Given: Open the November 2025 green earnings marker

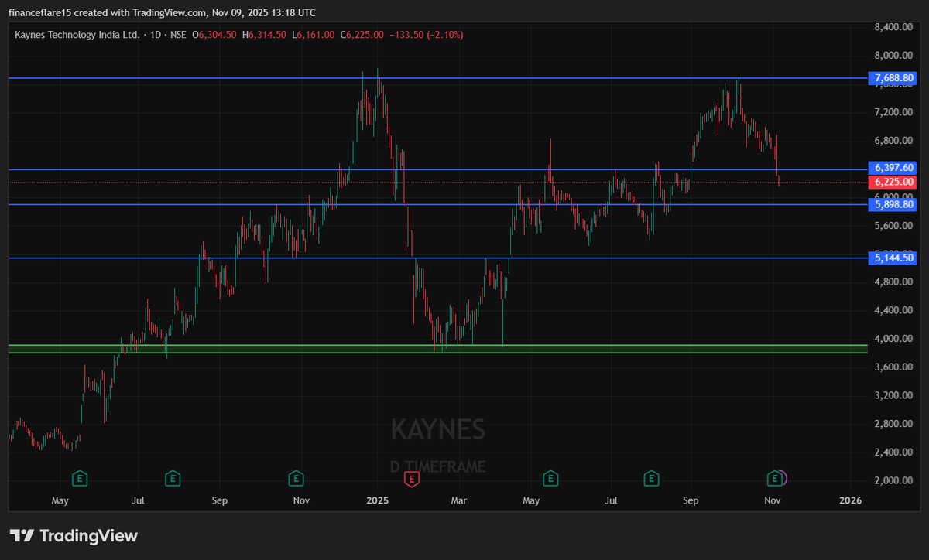Looking at the screenshot, I should point(773,479).
